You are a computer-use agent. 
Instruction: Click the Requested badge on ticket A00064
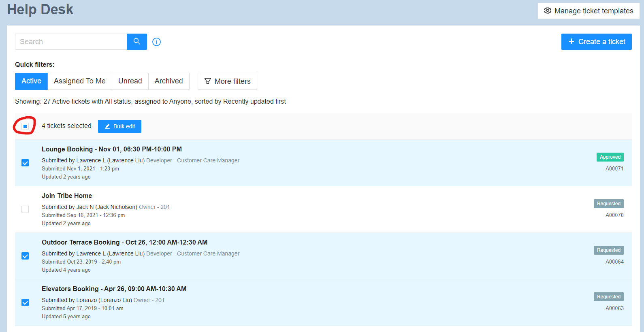tap(609, 250)
